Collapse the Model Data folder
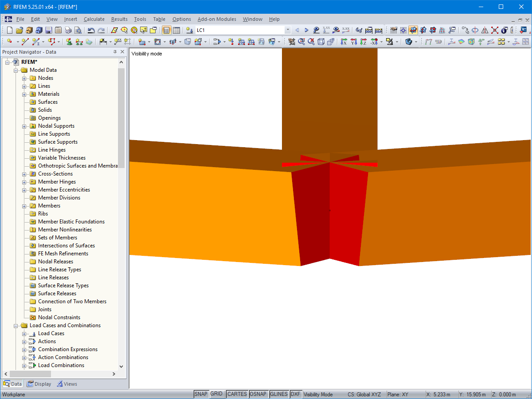 click(16, 70)
